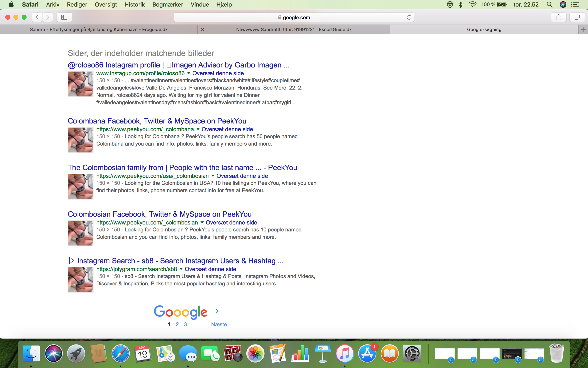The width and height of the screenshot is (588, 368).
Task: Open Spotlight search in menu bar
Action: (x=550, y=5)
